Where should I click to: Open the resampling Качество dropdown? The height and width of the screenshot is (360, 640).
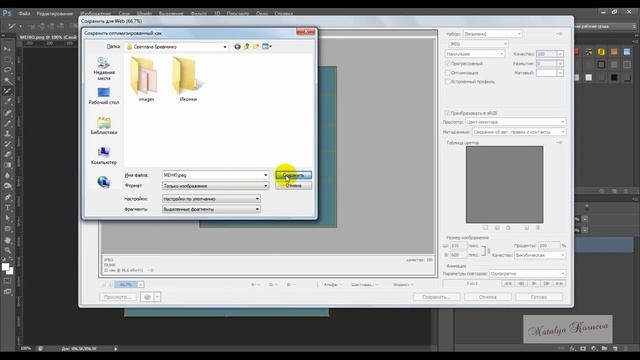click(540, 255)
